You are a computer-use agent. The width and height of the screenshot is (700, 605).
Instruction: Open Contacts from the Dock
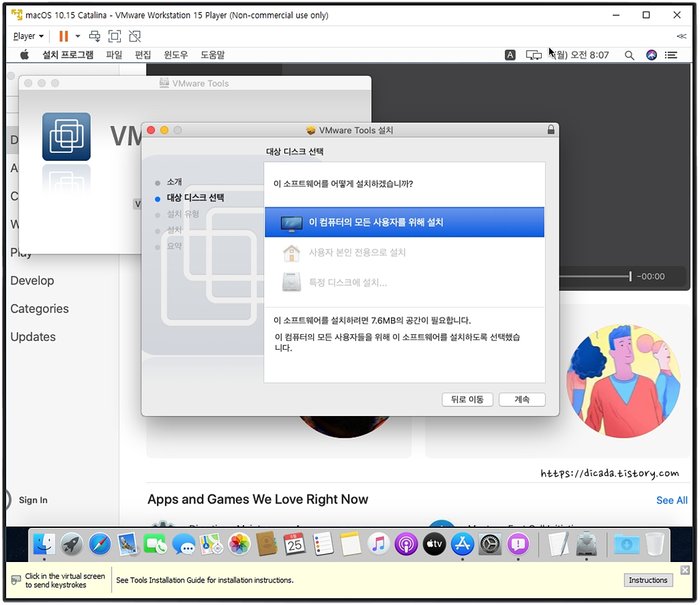pyautogui.click(x=267, y=544)
